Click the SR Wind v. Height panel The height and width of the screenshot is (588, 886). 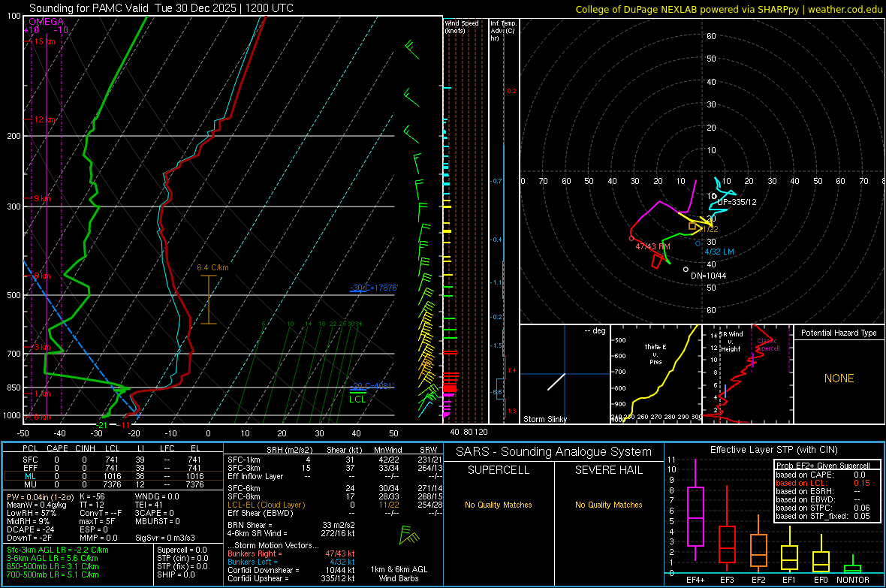pyautogui.click(x=748, y=374)
